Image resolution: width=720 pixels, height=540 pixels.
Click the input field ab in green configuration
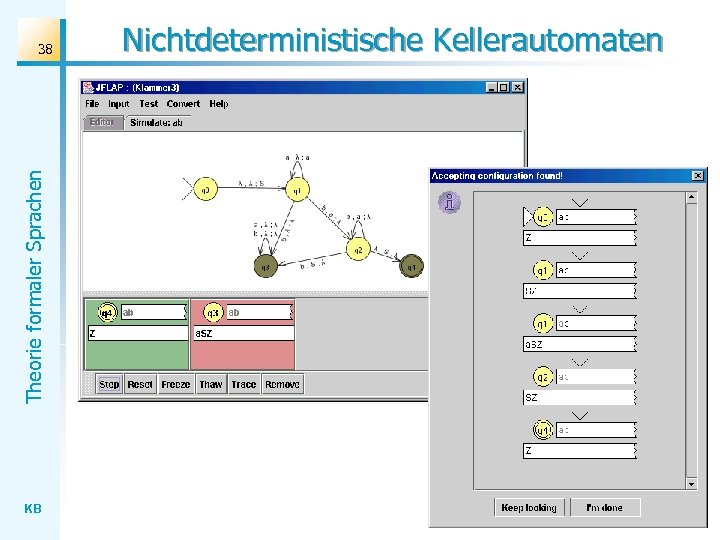pos(154,312)
